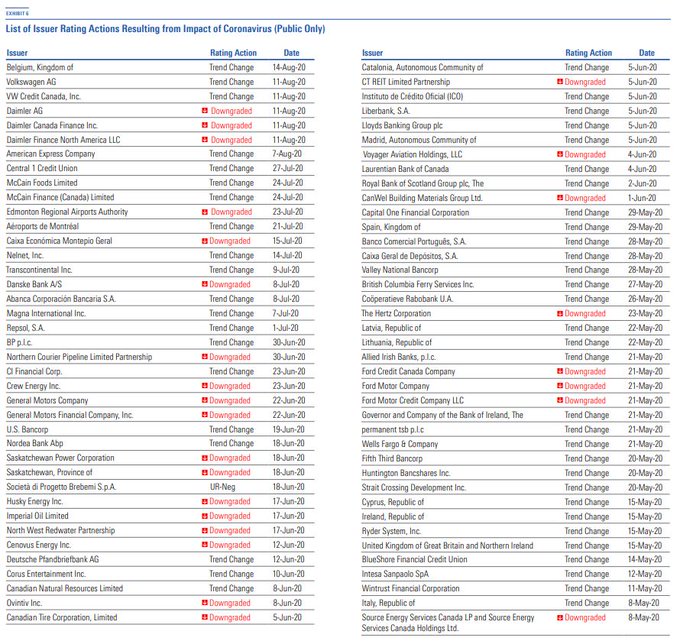680x641 pixels.
Task: Click the date '27-Jul-20'
Action: coord(288,168)
